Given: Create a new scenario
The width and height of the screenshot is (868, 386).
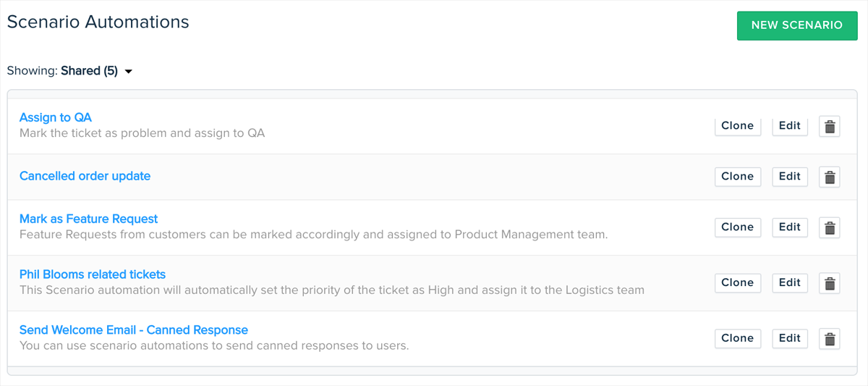Looking at the screenshot, I should pos(796,25).
